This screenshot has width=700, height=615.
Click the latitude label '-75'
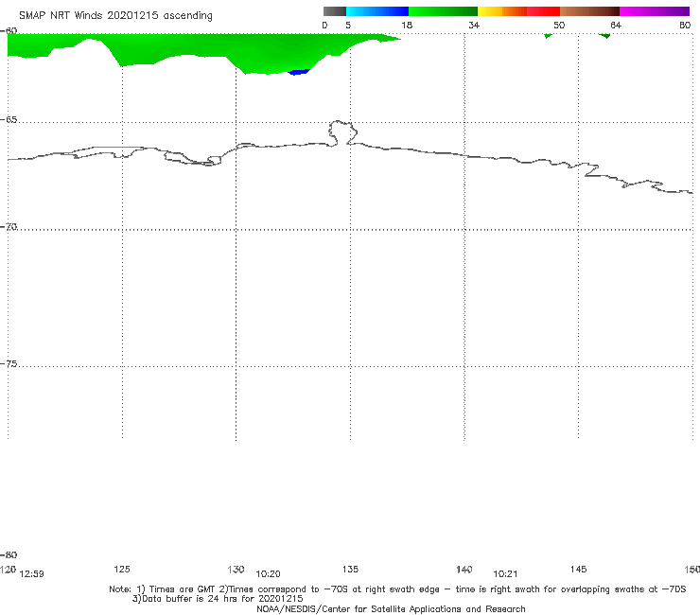pos(9,363)
